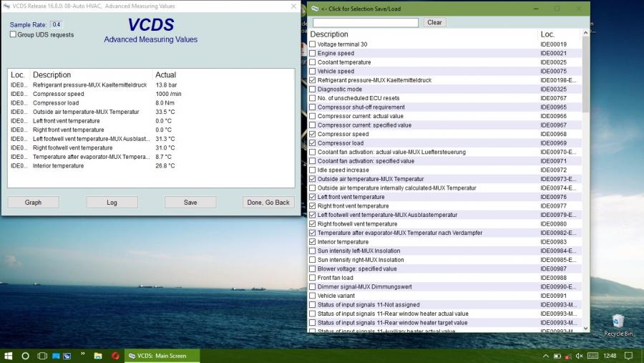Image resolution: width=644 pixels, height=363 pixels.
Task: Open the Windows Start menu
Action: tap(9, 356)
